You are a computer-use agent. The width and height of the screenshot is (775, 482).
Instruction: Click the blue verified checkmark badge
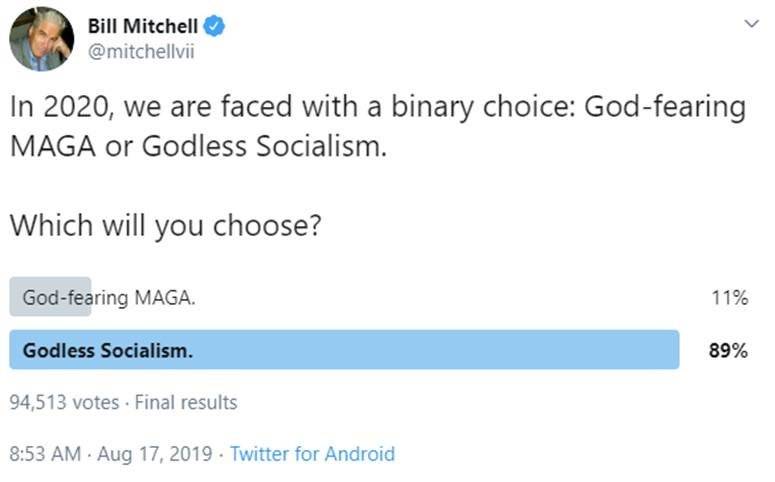tap(215, 26)
